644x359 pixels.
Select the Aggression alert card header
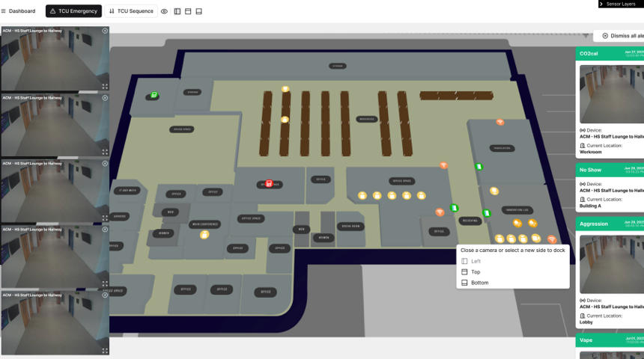(610, 224)
